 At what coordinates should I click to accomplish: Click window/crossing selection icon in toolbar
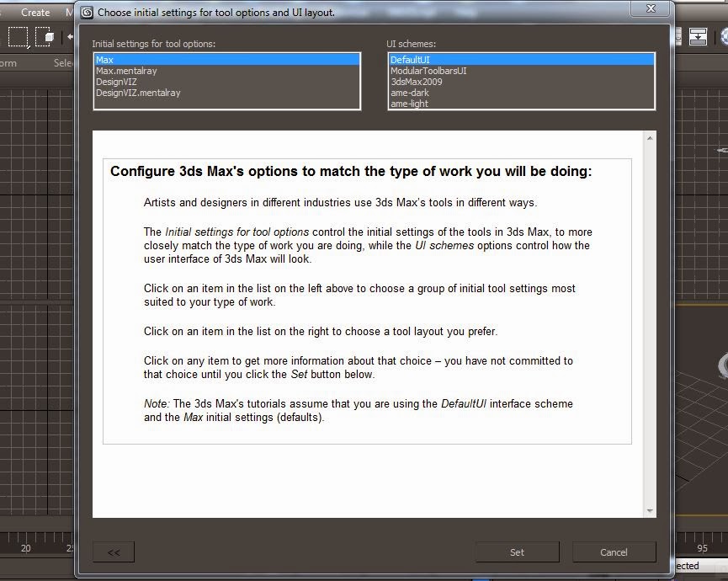pyautogui.click(x=45, y=37)
